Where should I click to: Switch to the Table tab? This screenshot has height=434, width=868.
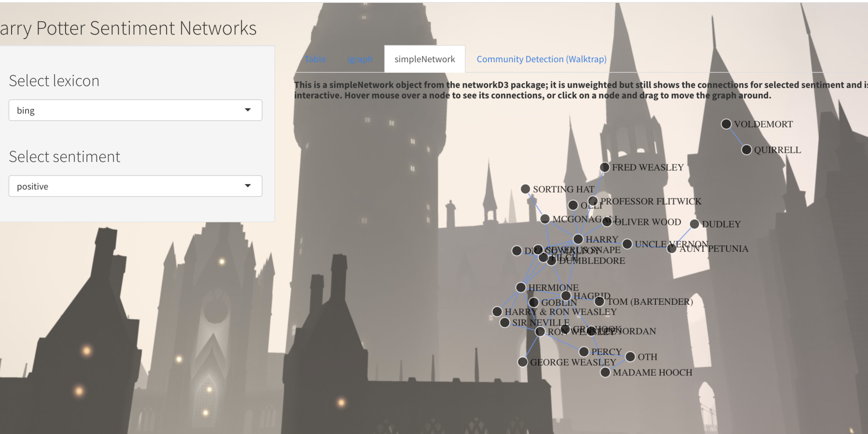315,59
